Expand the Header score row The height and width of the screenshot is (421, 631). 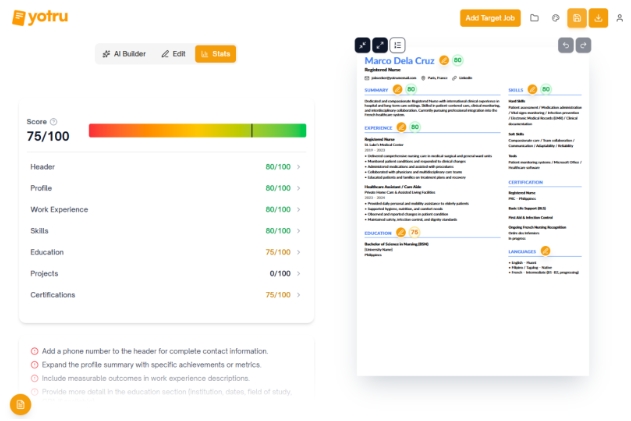(x=165, y=167)
